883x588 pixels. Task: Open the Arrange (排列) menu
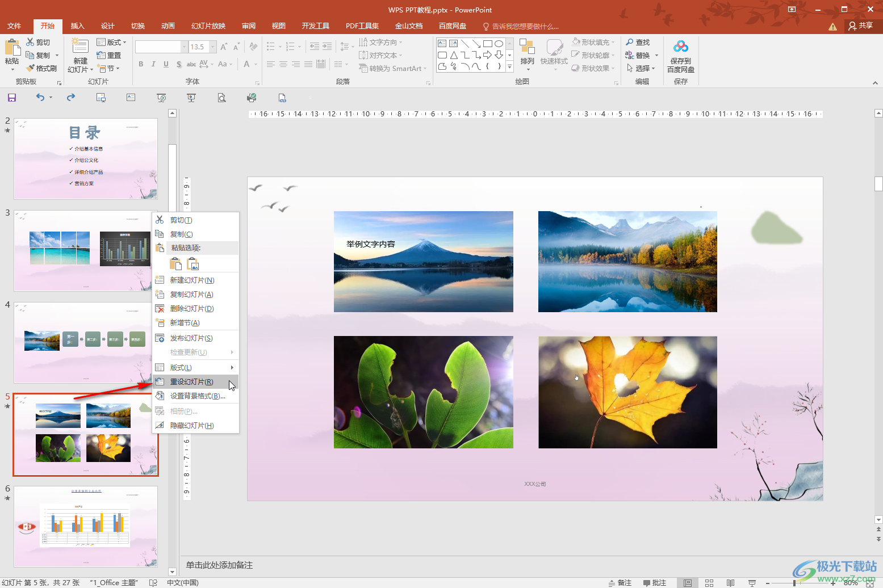point(528,55)
